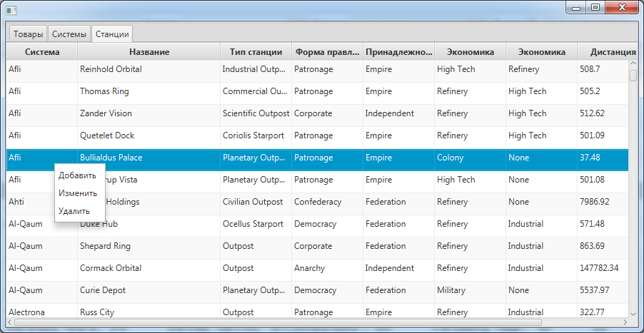The image size is (644, 333).
Task: Select the Reinhold Orbital row
Action: tap(317, 69)
